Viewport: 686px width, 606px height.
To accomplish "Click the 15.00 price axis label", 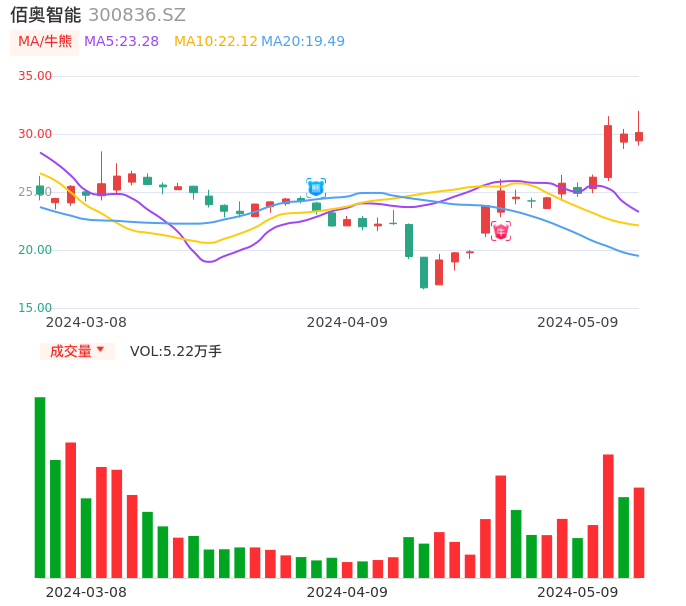I will 35,308.
